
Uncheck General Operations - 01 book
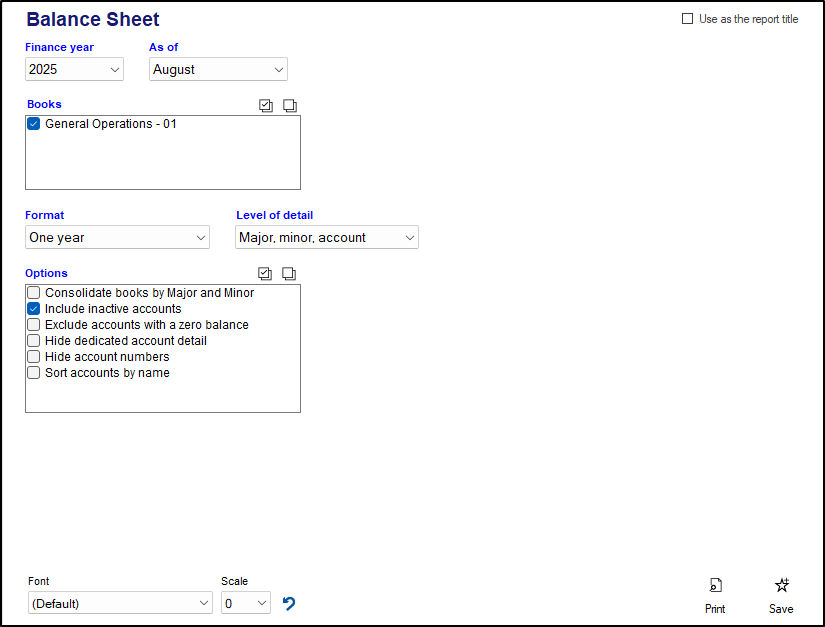click(34, 124)
